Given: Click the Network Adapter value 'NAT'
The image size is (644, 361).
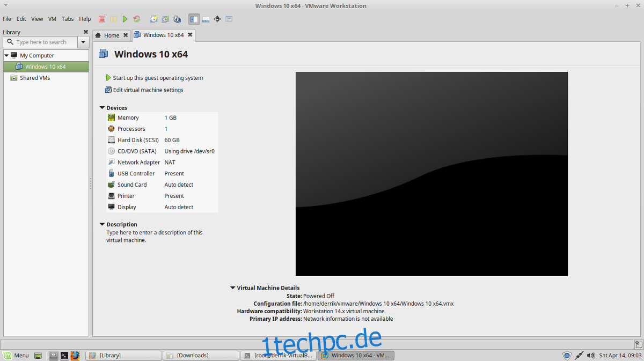Looking at the screenshot, I should tap(170, 163).
